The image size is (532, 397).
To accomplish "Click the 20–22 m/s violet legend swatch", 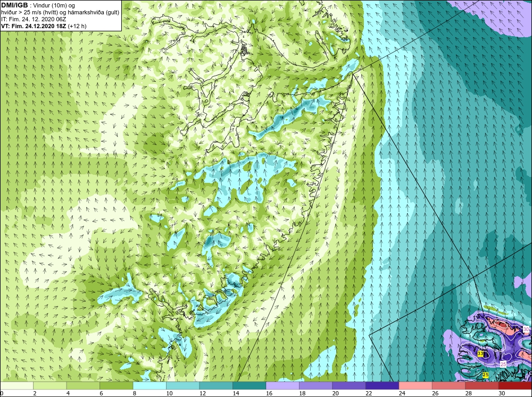I will (x=349, y=386).
